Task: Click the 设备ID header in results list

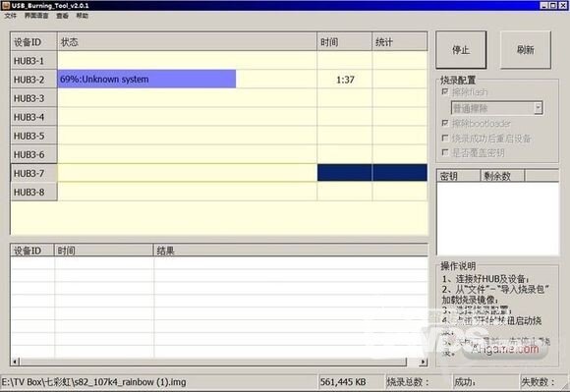Action: (x=32, y=251)
